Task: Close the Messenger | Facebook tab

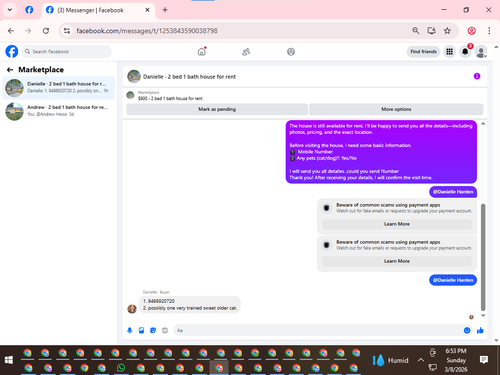Action: pyautogui.click(x=147, y=10)
